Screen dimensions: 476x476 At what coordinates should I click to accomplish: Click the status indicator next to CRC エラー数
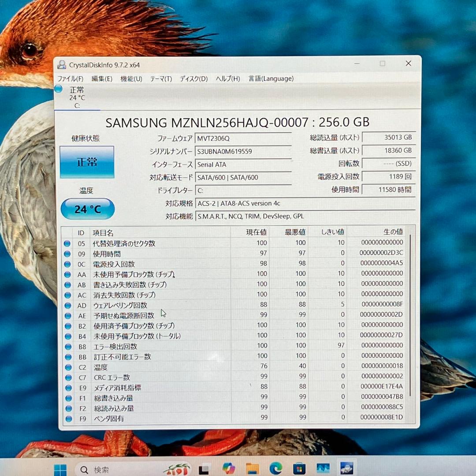click(x=68, y=377)
